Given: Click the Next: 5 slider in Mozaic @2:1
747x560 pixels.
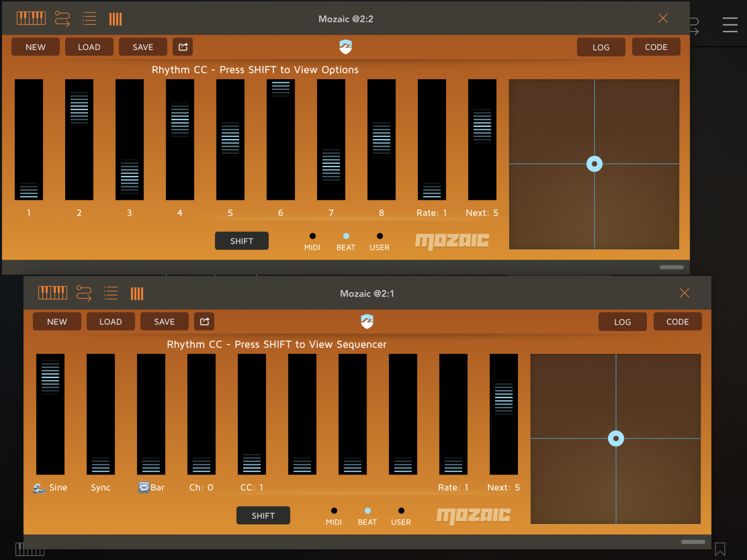Looking at the screenshot, I should 504,414.
